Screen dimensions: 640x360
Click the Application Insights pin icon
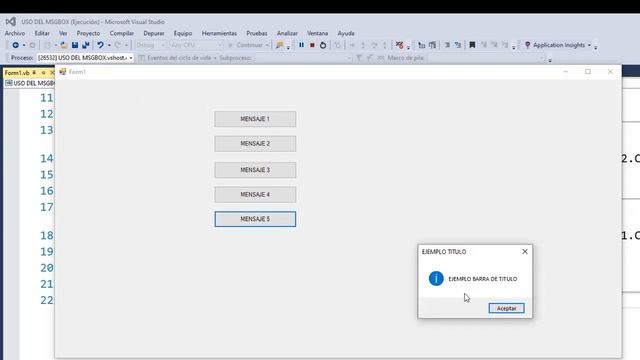(527, 45)
